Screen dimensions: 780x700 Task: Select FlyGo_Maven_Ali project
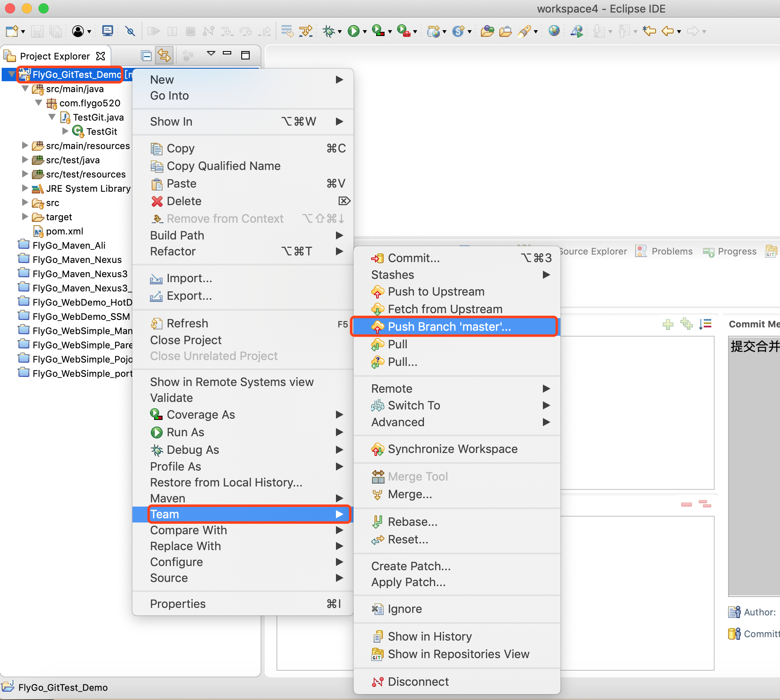pyautogui.click(x=62, y=245)
